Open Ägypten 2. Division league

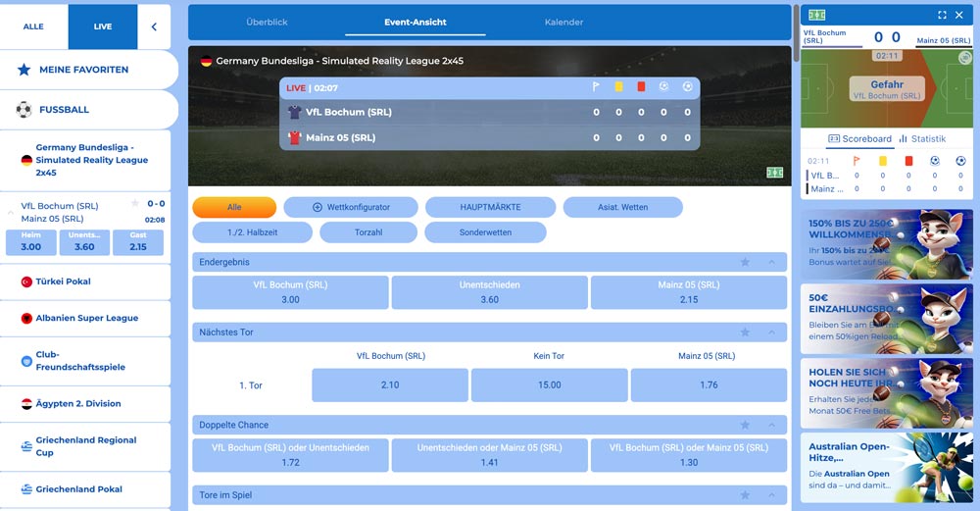(x=85, y=403)
